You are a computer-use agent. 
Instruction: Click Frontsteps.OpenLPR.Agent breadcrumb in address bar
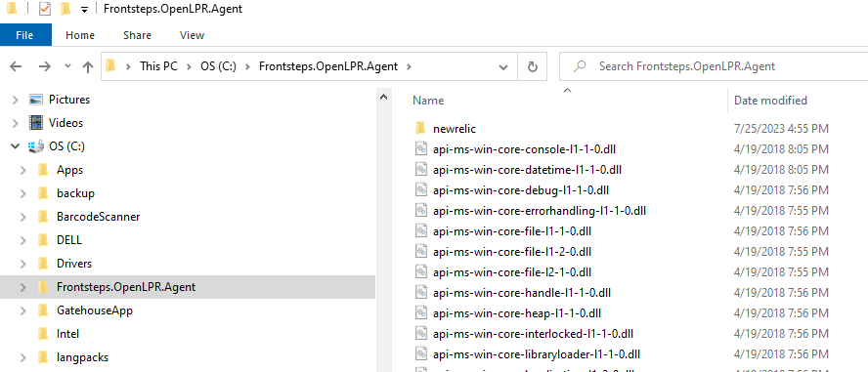(x=328, y=66)
